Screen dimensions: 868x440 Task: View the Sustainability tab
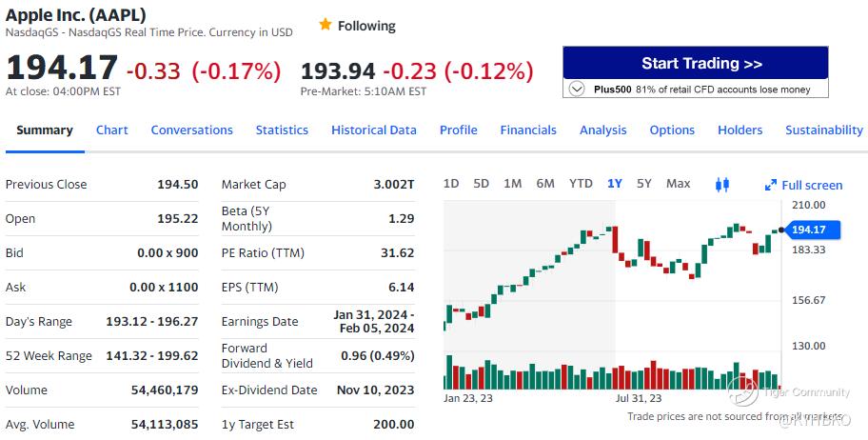pos(824,130)
